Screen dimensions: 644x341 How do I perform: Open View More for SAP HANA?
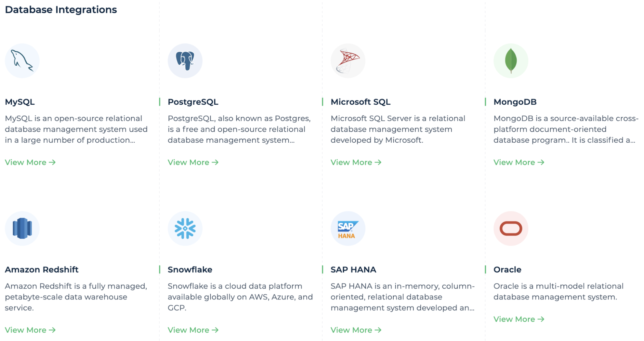[x=356, y=330]
